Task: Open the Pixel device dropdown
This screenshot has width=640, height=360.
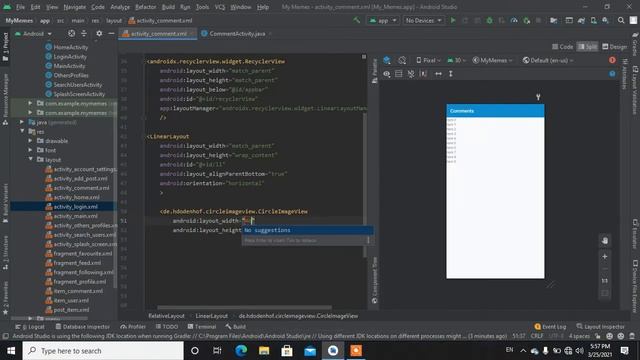Action: [x=428, y=60]
